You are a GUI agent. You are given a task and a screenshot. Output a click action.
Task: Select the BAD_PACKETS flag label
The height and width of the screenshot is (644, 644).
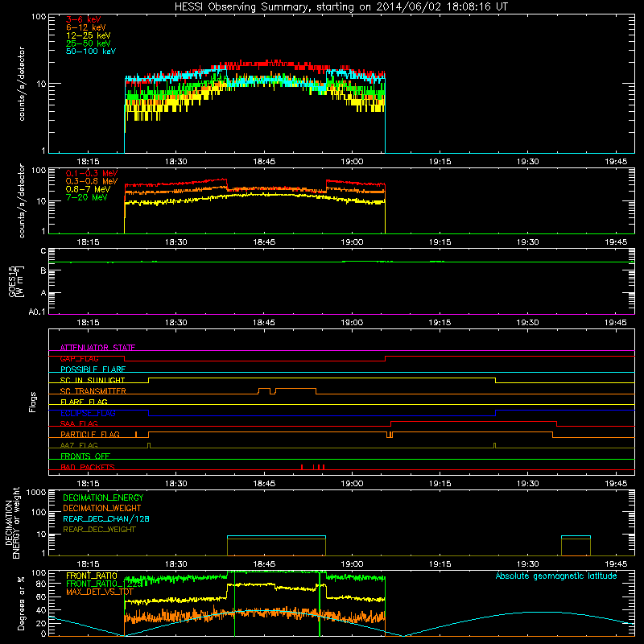tap(88, 467)
